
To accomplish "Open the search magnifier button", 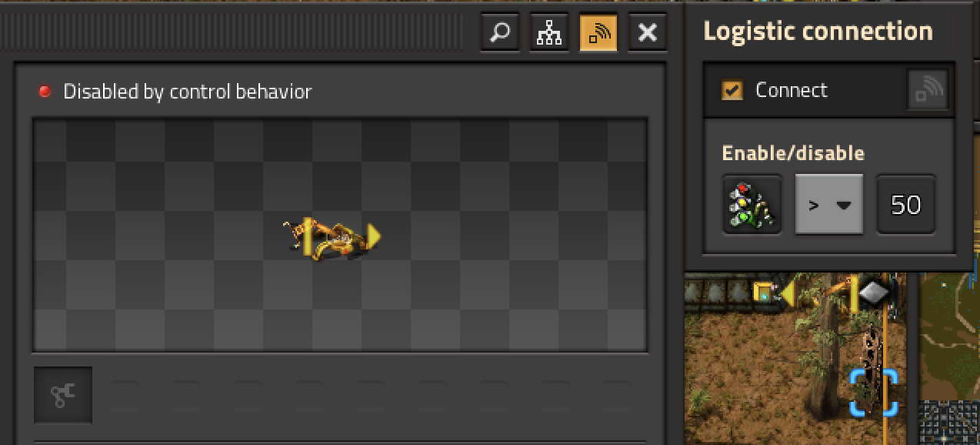I will tap(500, 33).
